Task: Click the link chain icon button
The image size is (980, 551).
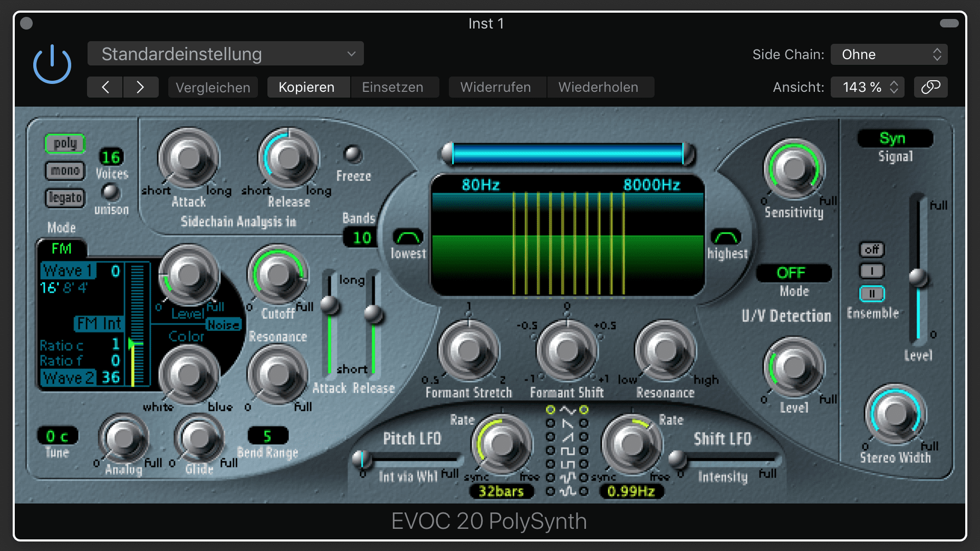Action: click(930, 87)
